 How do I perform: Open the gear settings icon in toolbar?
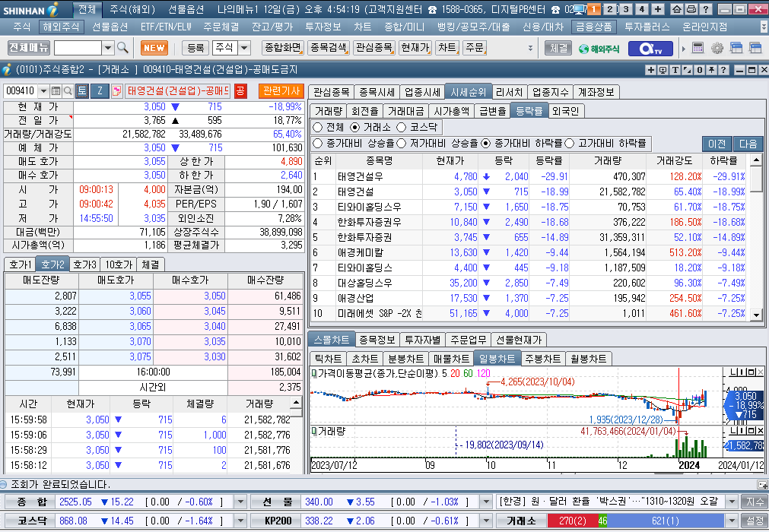click(717, 48)
